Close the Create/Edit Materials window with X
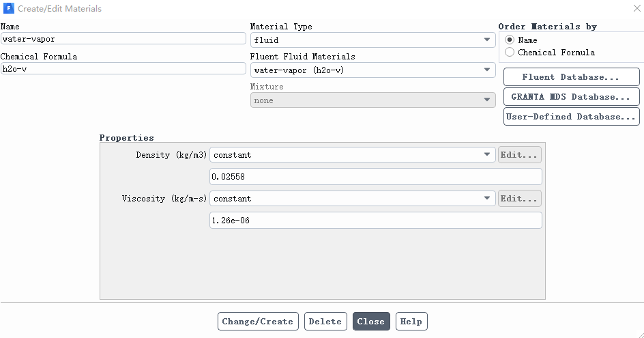 637,8
